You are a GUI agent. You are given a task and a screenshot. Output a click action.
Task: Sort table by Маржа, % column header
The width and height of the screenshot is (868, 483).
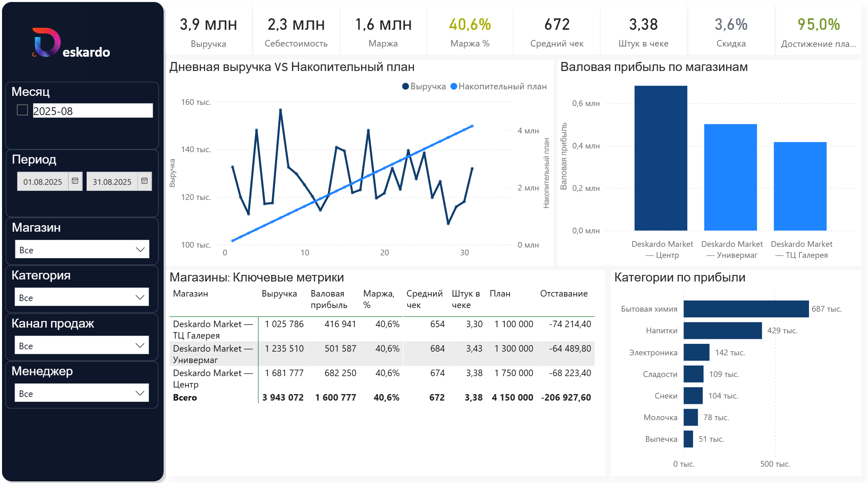point(379,299)
